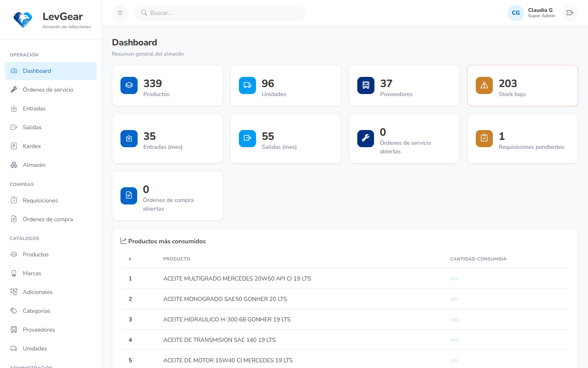588x368 pixels.
Task: Open Adicionales in the sidebar
Action: coord(51,292)
